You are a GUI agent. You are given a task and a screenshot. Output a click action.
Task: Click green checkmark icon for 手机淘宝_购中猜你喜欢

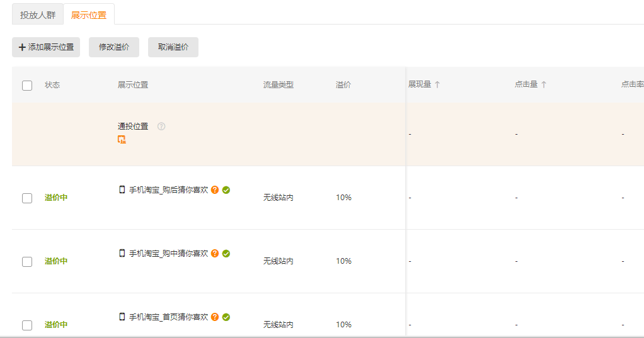pyautogui.click(x=226, y=254)
